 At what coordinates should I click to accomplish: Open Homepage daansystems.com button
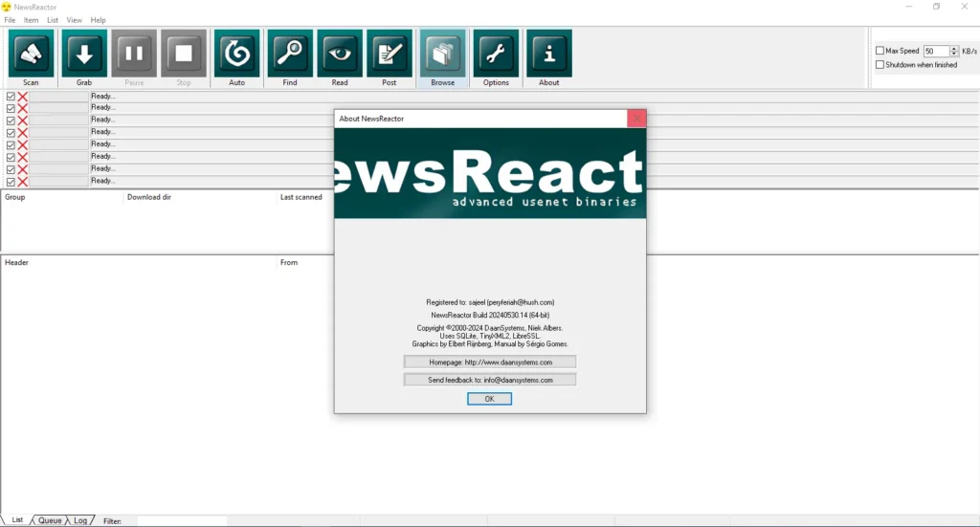click(x=490, y=362)
